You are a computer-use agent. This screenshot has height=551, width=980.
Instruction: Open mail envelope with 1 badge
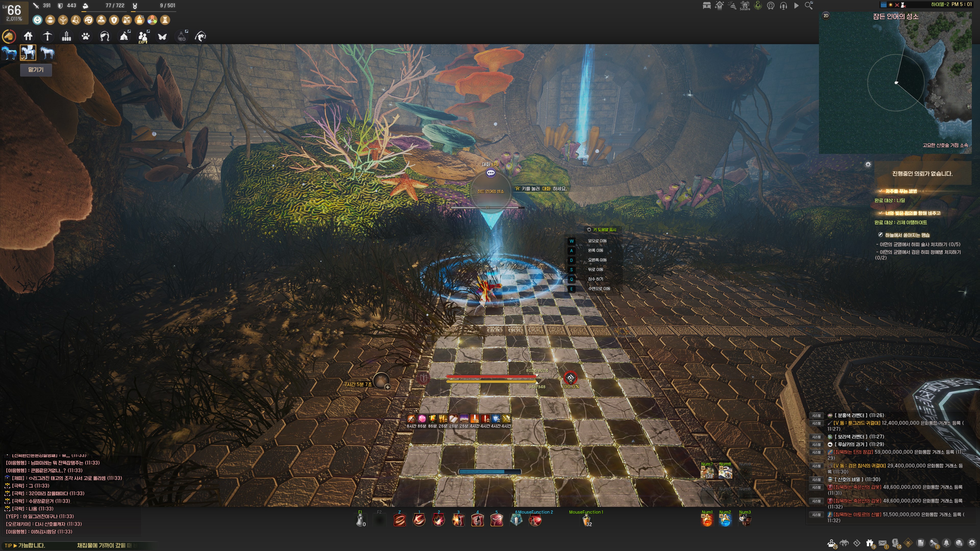tap(883, 543)
